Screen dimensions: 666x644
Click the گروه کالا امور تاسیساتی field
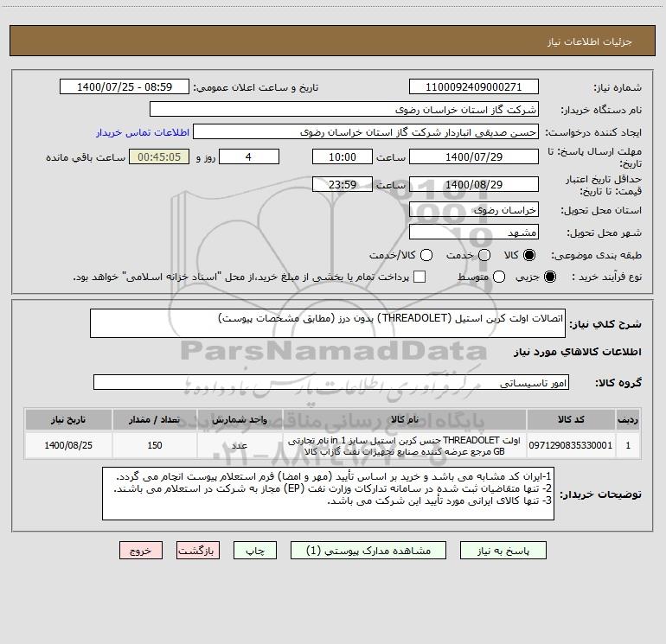coord(331,382)
